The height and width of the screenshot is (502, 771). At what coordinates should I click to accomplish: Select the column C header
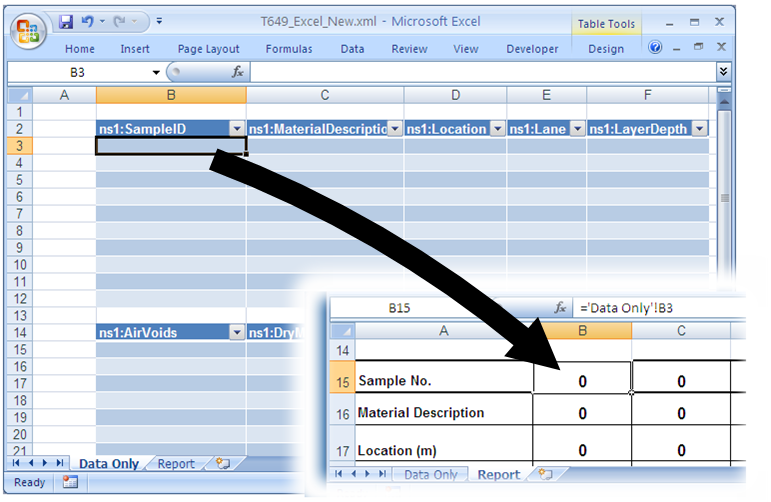(325, 95)
